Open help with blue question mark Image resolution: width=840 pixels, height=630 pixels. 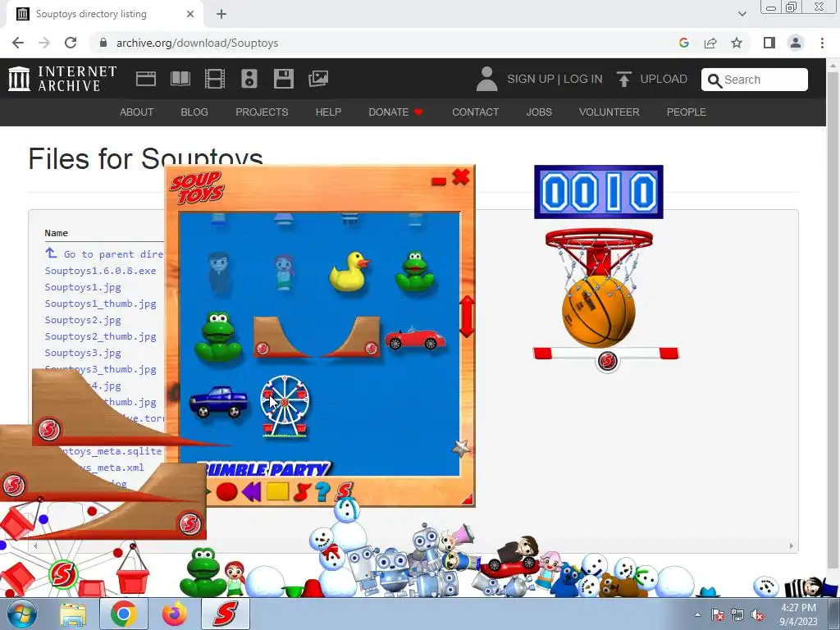[x=322, y=491]
